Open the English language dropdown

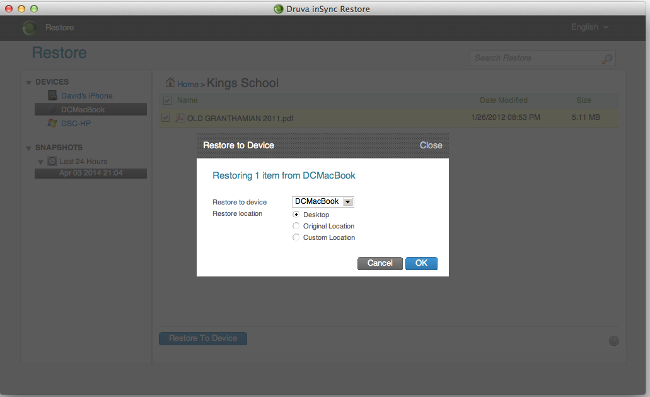pos(589,27)
